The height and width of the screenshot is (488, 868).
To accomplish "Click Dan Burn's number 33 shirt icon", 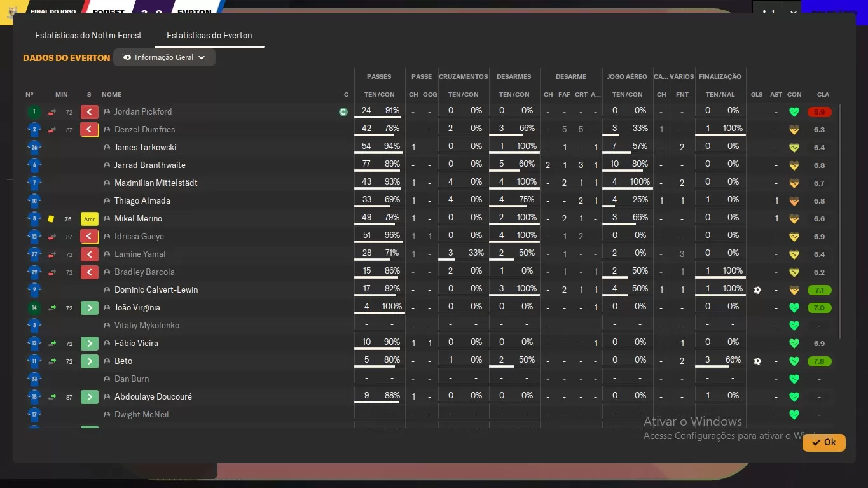I will click(x=34, y=379).
